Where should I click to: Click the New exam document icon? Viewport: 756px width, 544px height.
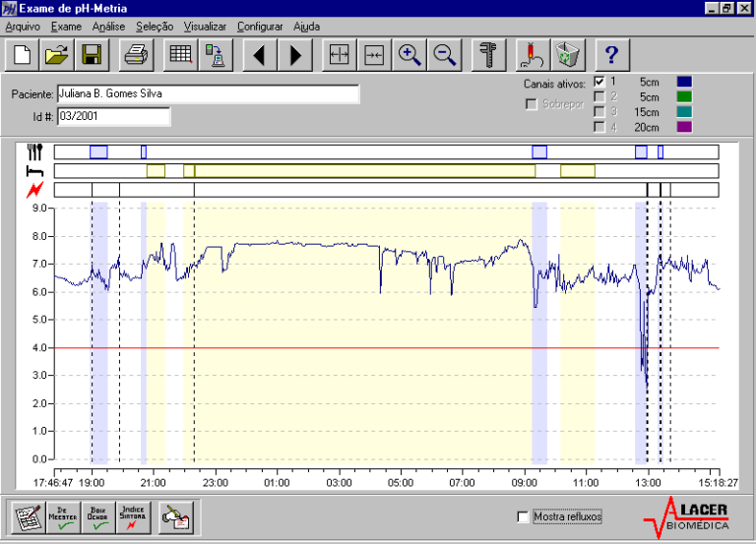click(23, 55)
